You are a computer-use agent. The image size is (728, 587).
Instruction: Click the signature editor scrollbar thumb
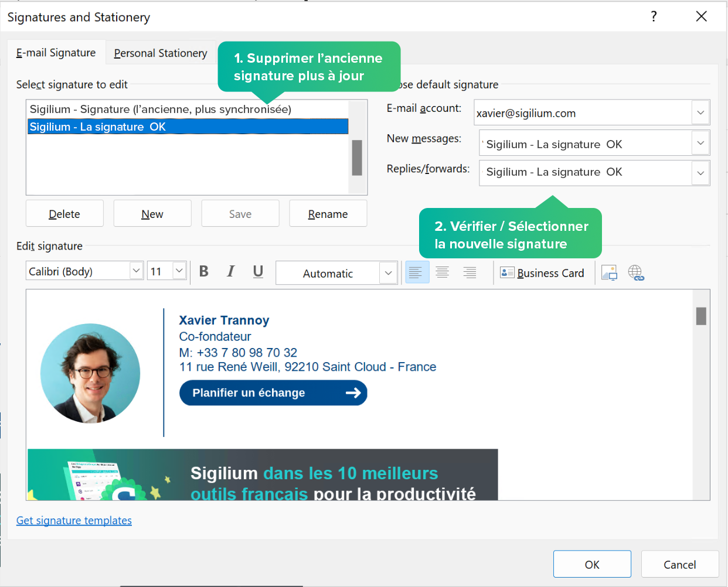tap(701, 316)
